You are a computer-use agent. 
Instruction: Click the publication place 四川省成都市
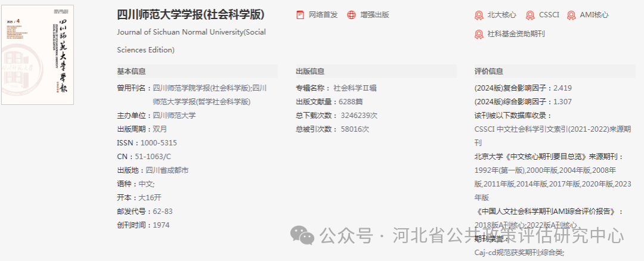pos(167,170)
